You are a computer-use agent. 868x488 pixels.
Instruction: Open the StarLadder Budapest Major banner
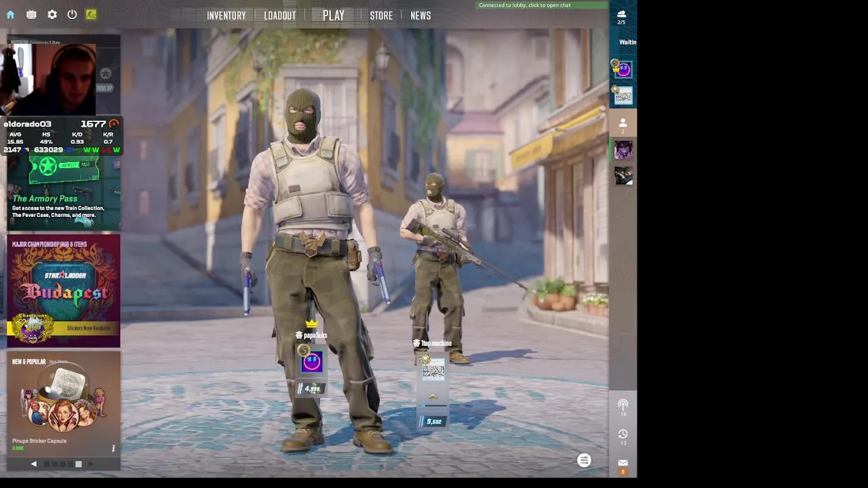click(x=64, y=291)
